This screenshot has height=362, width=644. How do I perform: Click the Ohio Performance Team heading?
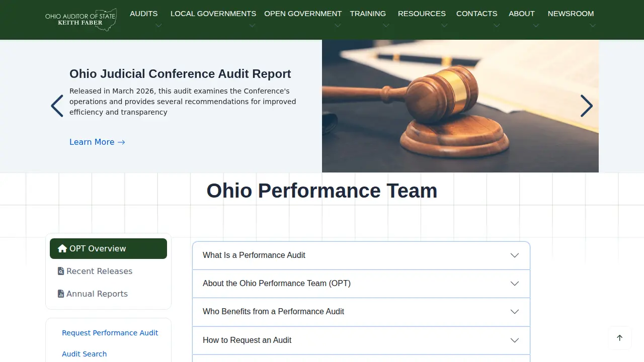322,191
